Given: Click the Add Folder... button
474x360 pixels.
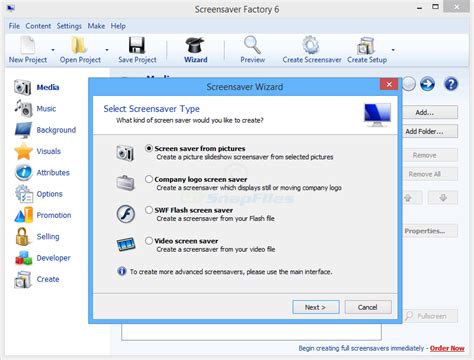Looking at the screenshot, I should coord(430,131).
